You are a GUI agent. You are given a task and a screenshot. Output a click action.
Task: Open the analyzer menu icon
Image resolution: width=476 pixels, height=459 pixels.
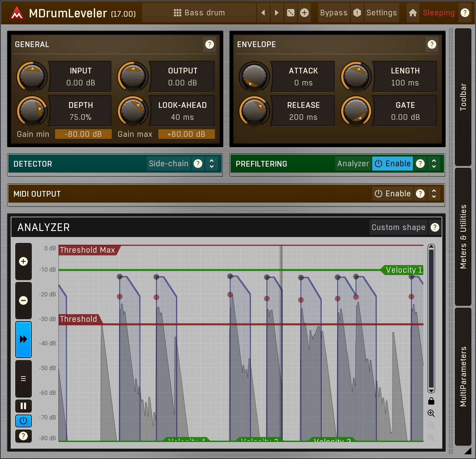tap(23, 379)
